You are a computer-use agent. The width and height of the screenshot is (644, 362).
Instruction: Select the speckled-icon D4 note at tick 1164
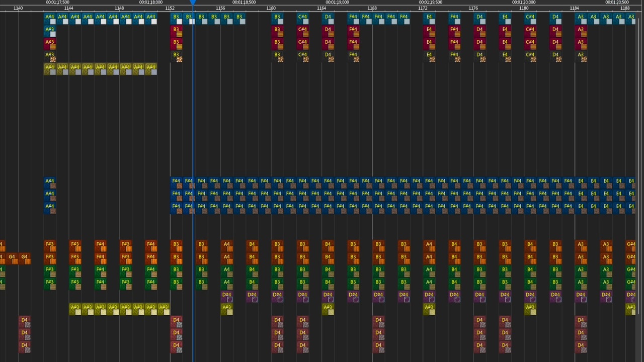click(328, 57)
